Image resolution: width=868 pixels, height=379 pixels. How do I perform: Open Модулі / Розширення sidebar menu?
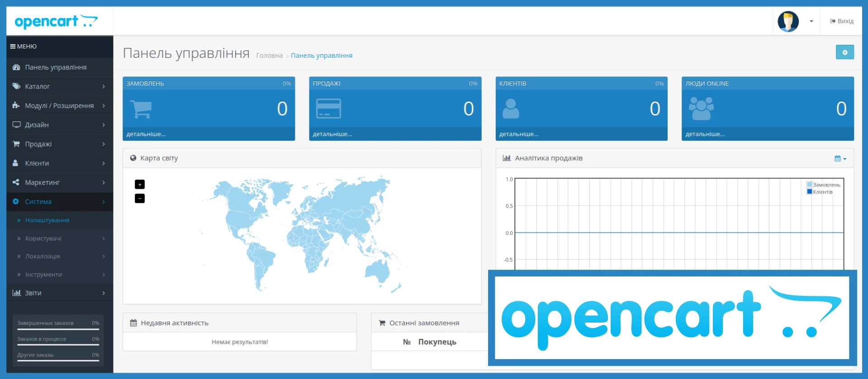tap(60, 106)
